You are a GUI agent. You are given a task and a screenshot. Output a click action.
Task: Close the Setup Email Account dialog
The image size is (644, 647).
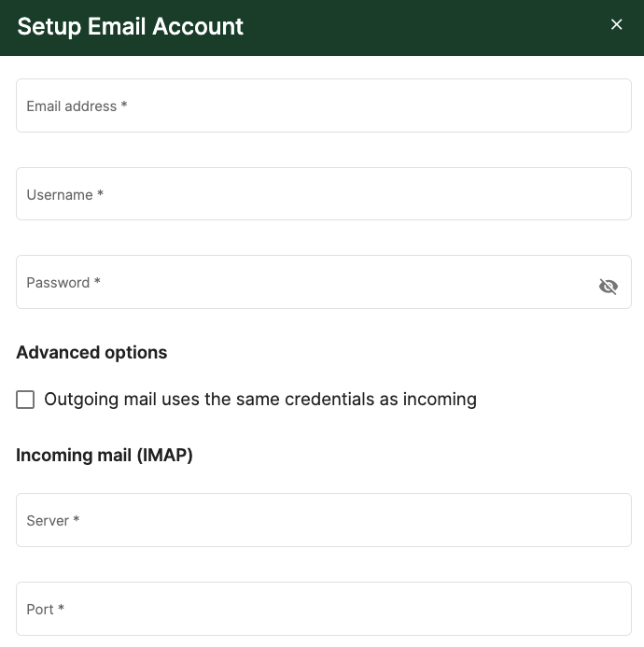pyautogui.click(x=616, y=24)
